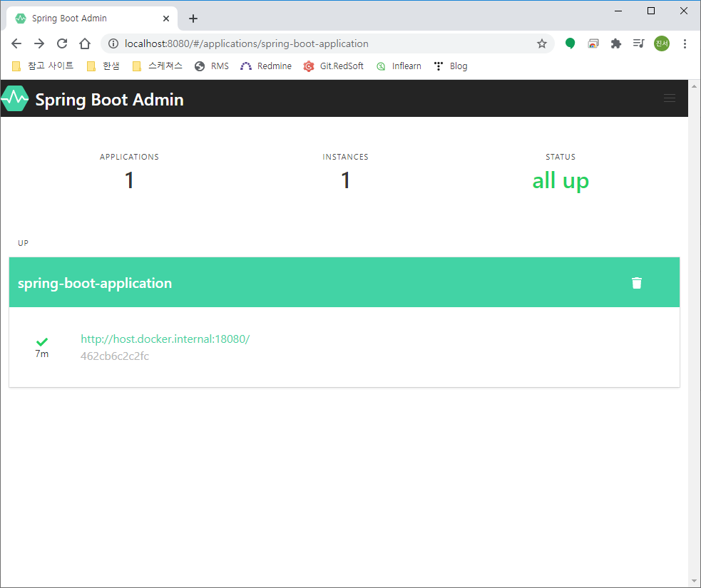Click the green speech-bubble extension icon
This screenshot has width=701, height=588.
(x=570, y=43)
